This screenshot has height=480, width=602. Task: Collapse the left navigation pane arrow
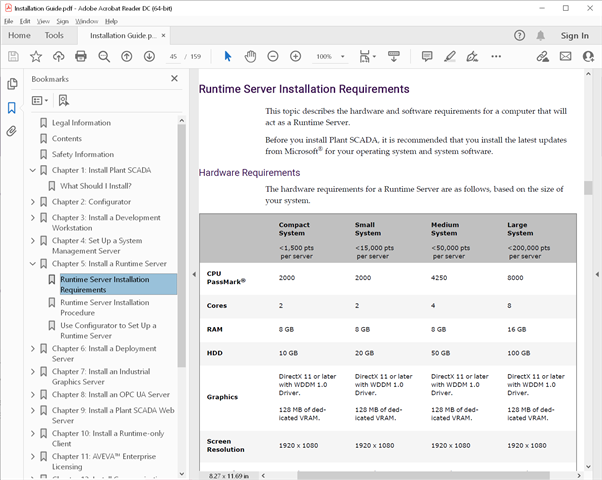click(x=194, y=274)
